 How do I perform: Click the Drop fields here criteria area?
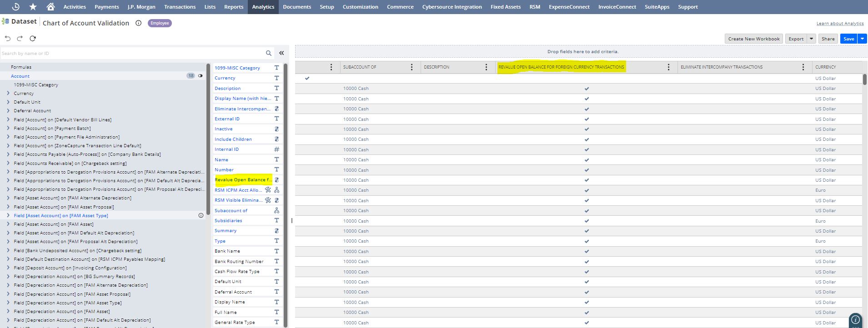click(582, 51)
